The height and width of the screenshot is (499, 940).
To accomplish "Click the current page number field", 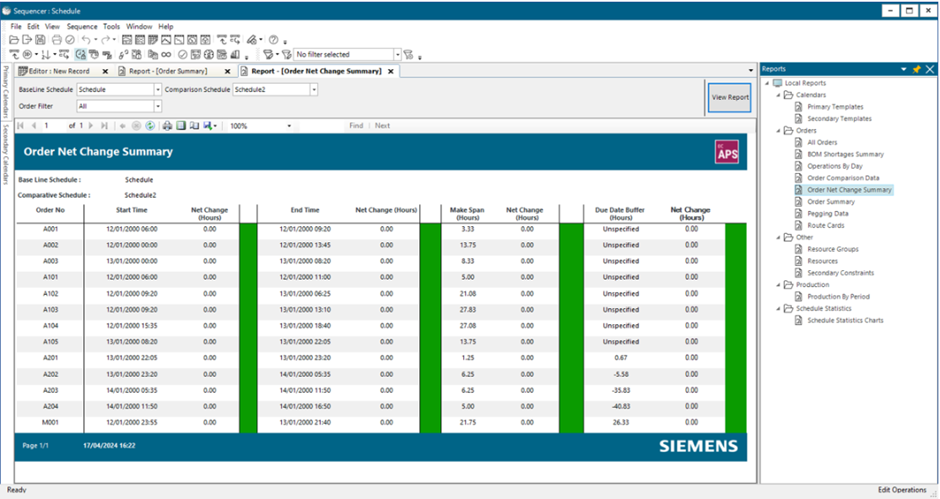I will (52, 126).
